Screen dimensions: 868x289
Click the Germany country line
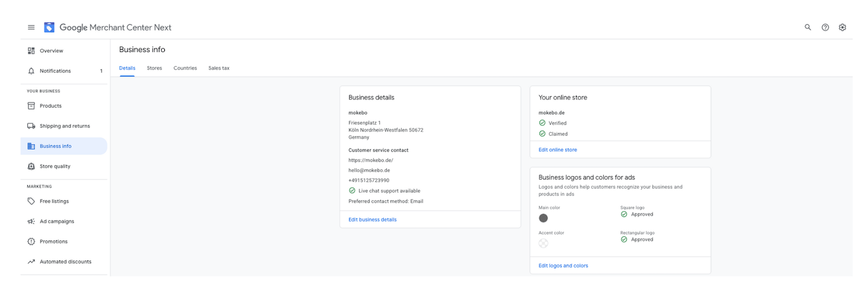tap(359, 137)
